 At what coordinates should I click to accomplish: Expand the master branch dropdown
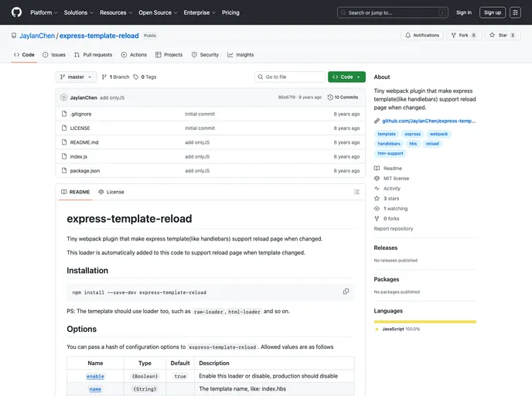(x=76, y=77)
